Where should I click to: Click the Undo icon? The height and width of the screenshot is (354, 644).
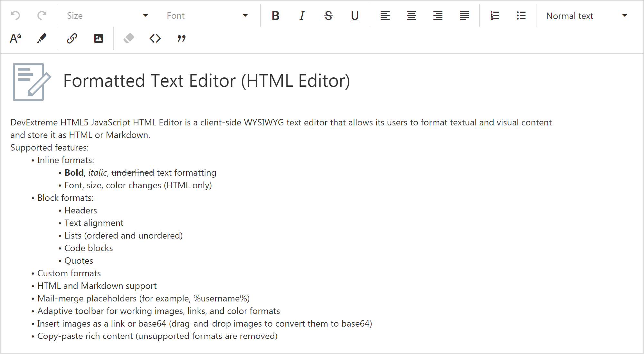coord(15,15)
